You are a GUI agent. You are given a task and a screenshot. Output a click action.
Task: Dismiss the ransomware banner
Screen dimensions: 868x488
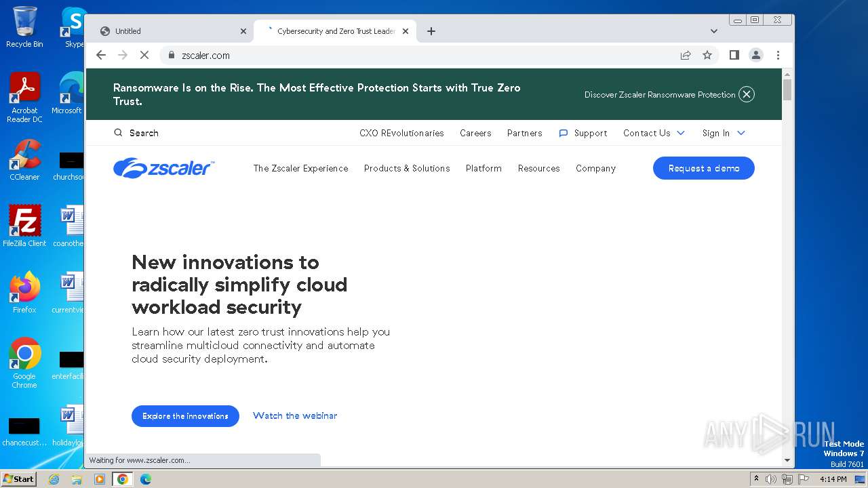click(746, 94)
